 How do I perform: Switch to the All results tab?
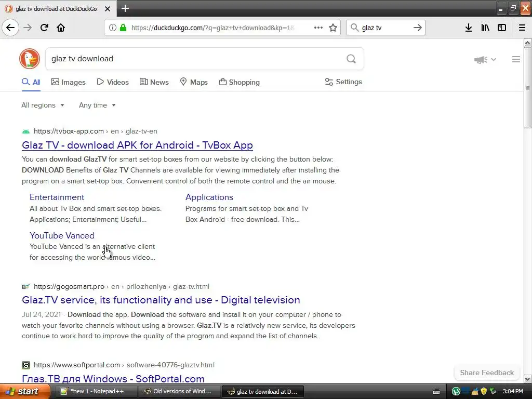[31, 82]
